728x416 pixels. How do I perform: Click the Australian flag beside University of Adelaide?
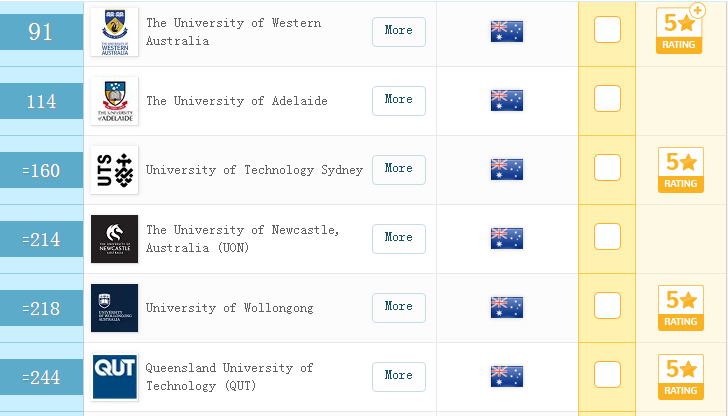click(x=506, y=100)
